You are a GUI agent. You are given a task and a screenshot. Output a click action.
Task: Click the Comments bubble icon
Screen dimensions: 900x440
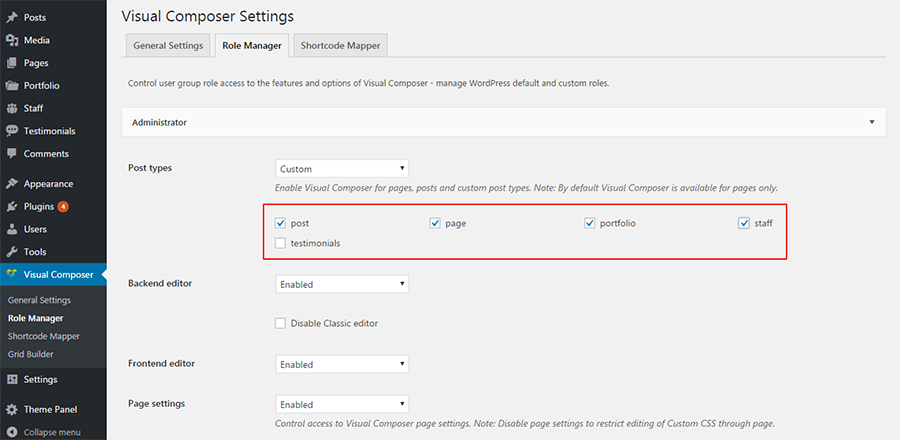point(11,154)
